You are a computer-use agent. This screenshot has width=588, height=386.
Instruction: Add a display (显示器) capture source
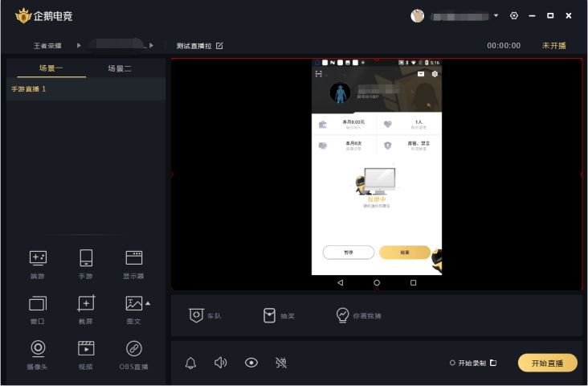133,264
